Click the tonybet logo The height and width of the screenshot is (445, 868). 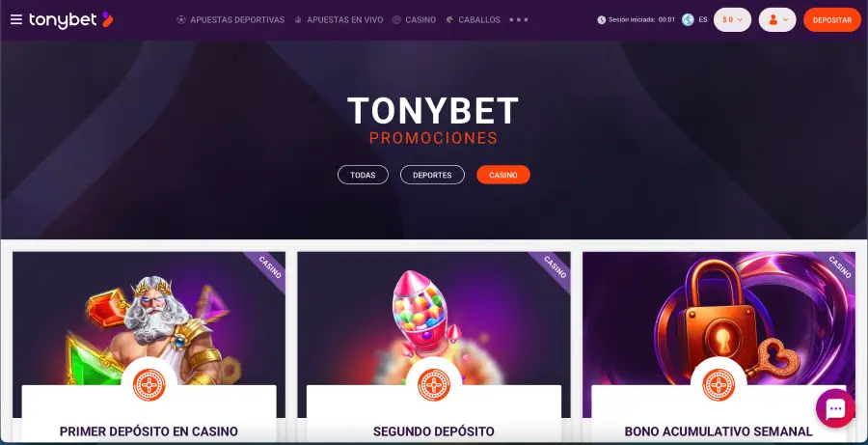(70, 20)
